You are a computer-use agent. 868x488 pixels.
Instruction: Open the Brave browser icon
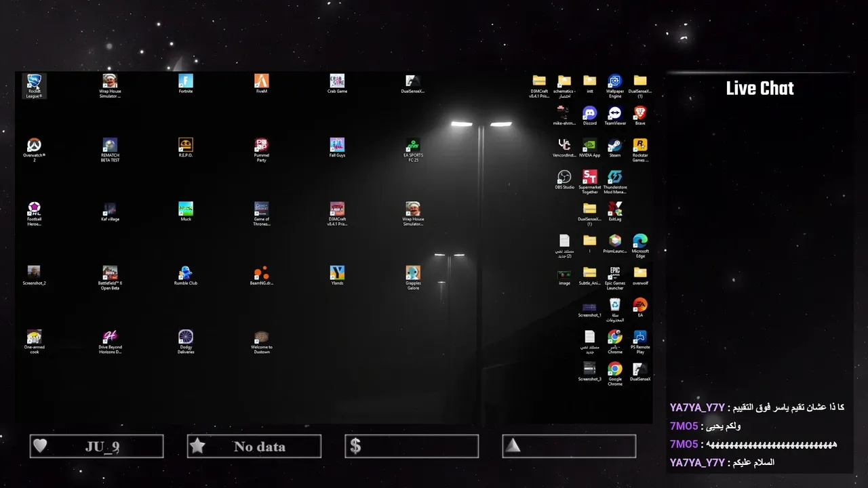tap(639, 116)
